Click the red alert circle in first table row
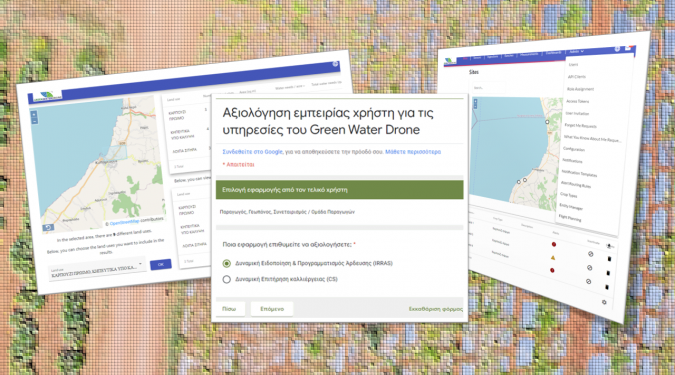This screenshot has width=675, height=375. [554, 244]
